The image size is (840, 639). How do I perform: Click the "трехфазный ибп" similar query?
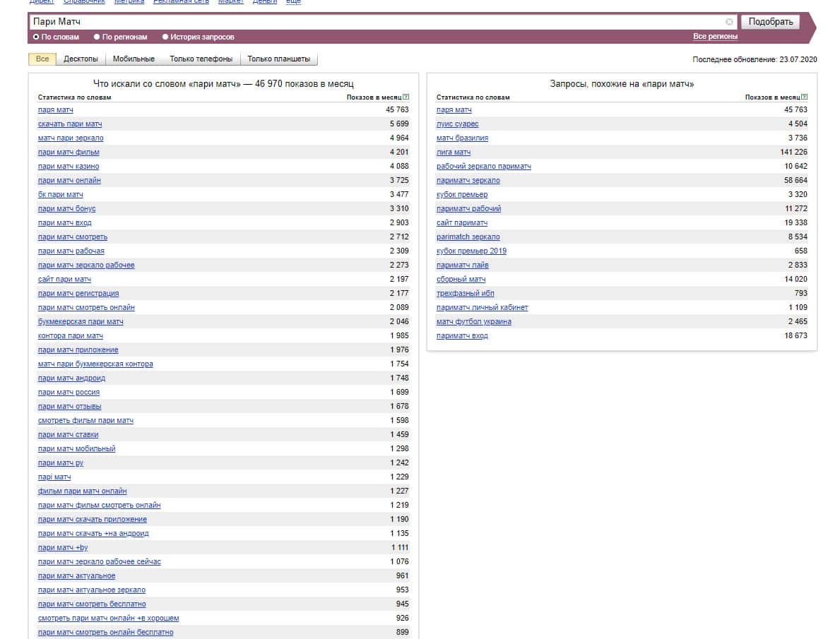(x=465, y=294)
